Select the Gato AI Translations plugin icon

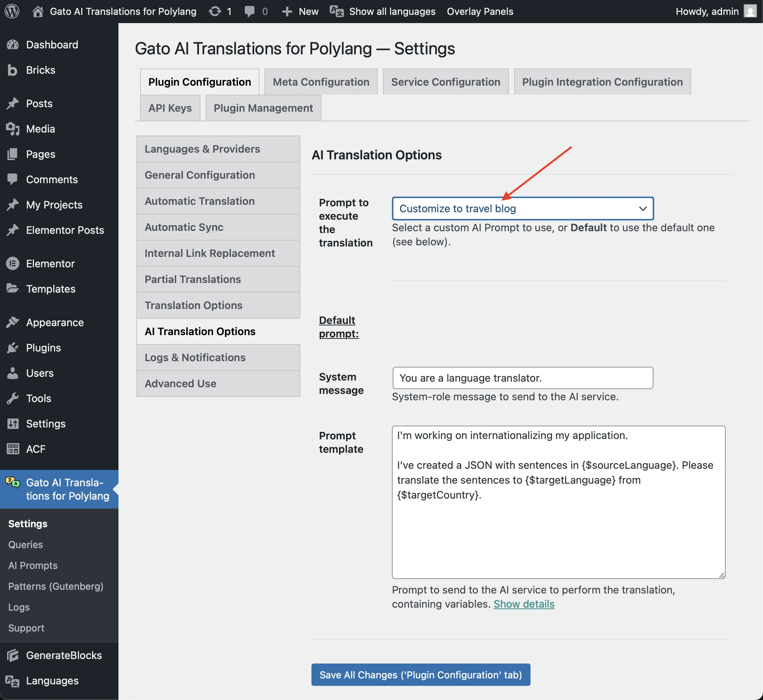tap(12, 482)
